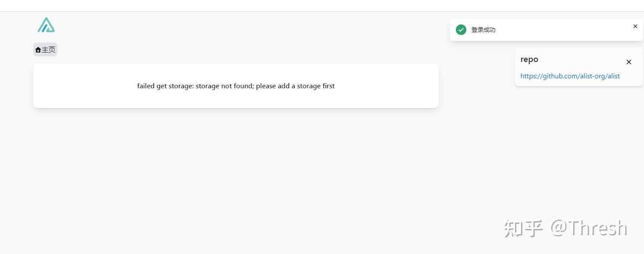
Task: Click the empty gray page background
Action: (259, 172)
